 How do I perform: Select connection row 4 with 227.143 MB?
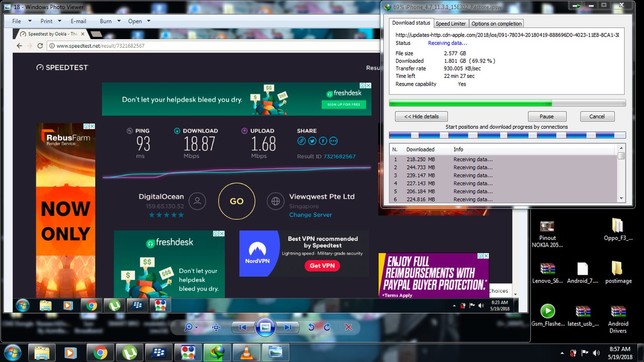click(503, 184)
